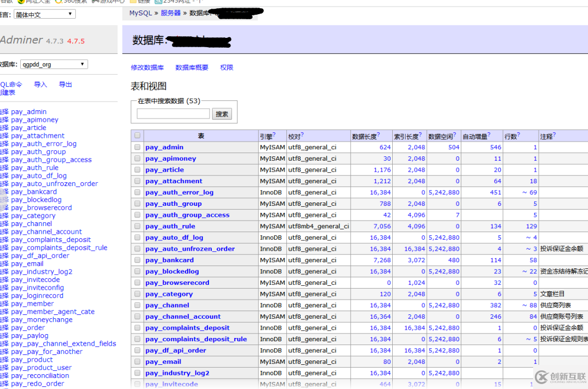The height and width of the screenshot is (389, 588).
Task: Click the 文章栏目 comment of pay_category
Action: point(552,294)
